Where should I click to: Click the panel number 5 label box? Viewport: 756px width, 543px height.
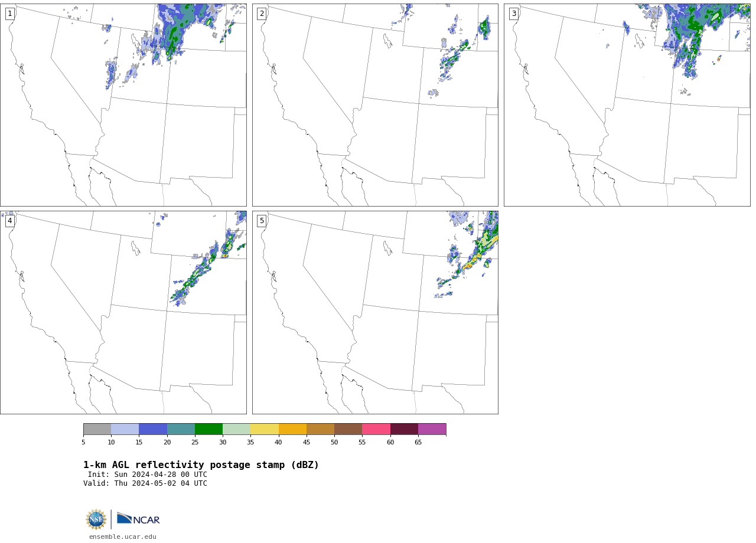tap(262, 221)
